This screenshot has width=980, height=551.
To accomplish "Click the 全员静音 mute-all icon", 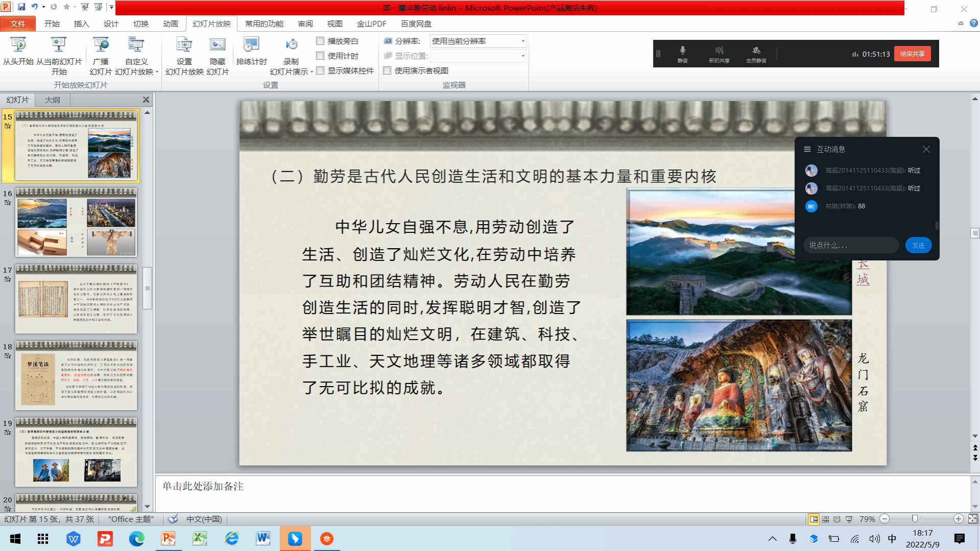I will pos(756,53).
